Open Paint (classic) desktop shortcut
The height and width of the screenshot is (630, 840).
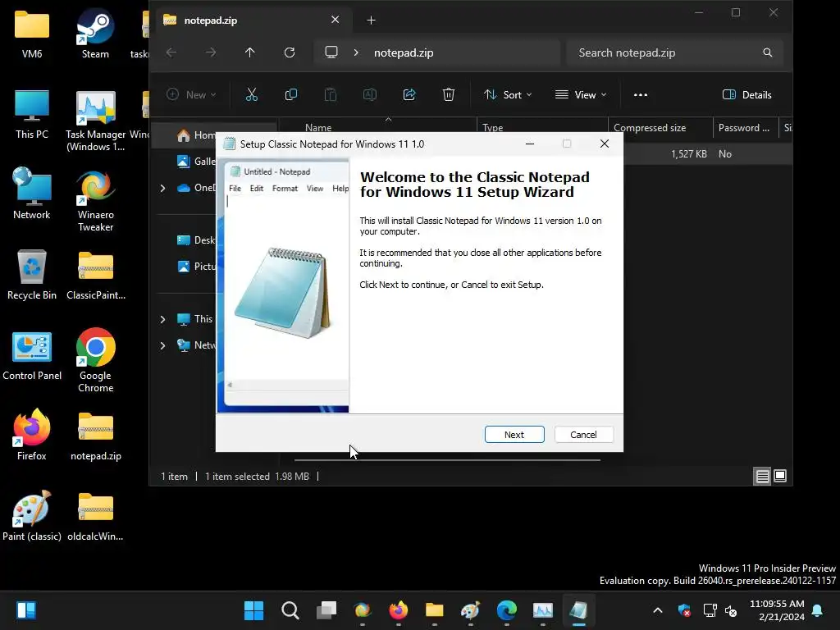pyautogui.click(x=32, y=515)
